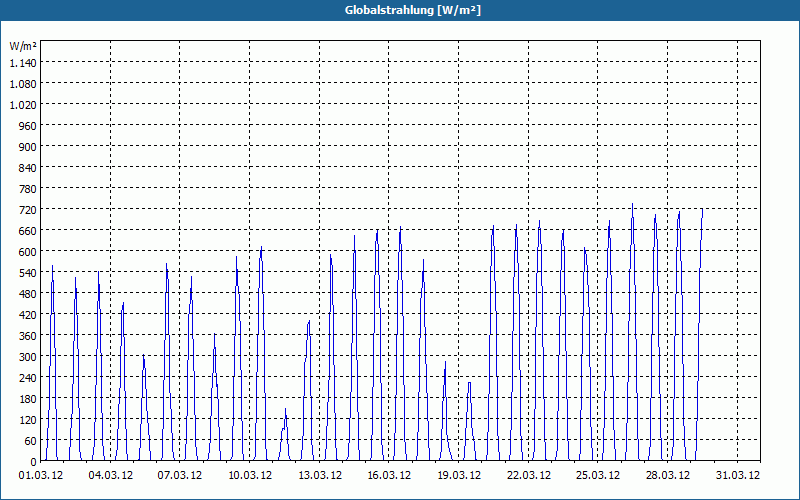Screen dimensions: 800x500
Task: Select the 10.03.12 date label
Action: coord(250,476)
